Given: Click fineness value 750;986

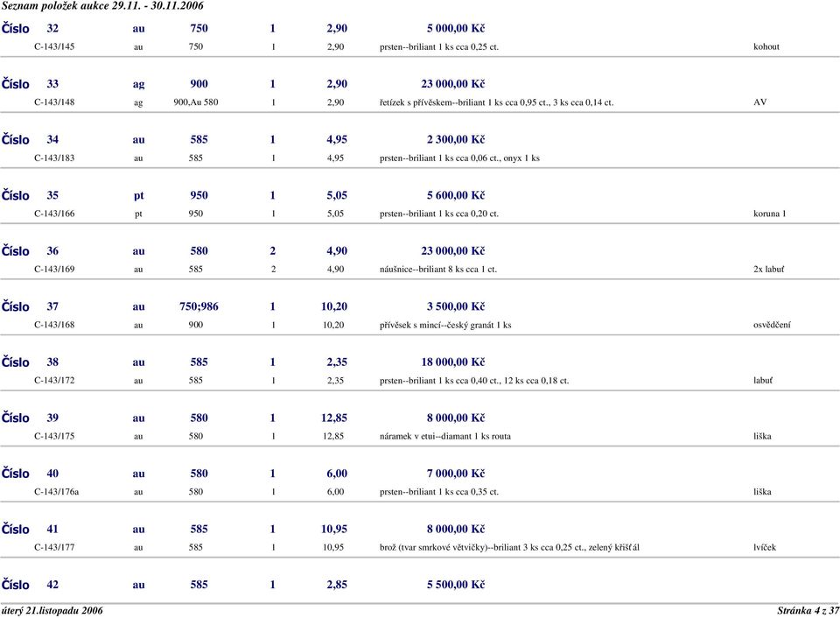Looking at the screenshot, I should (x=199, y=306).
